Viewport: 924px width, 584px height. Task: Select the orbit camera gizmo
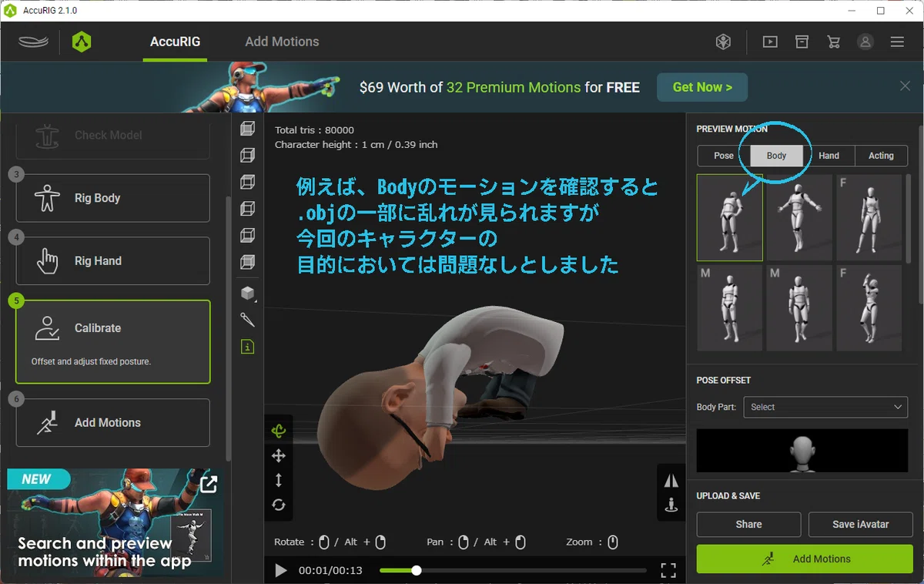279,431
